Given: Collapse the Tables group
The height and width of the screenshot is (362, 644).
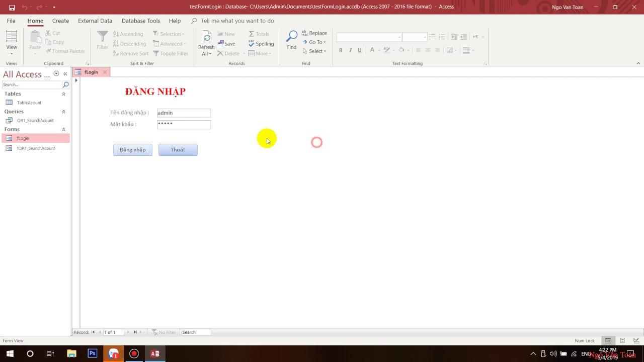Looking at the screenshot, I should pyautogui.click(x=63, y=94).
